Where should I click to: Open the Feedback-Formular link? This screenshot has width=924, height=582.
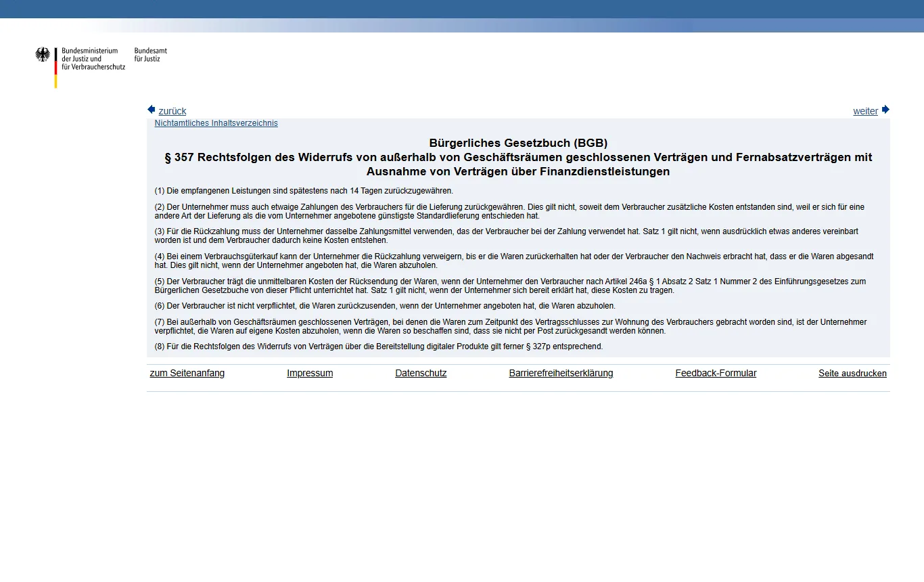click(716, 373)
